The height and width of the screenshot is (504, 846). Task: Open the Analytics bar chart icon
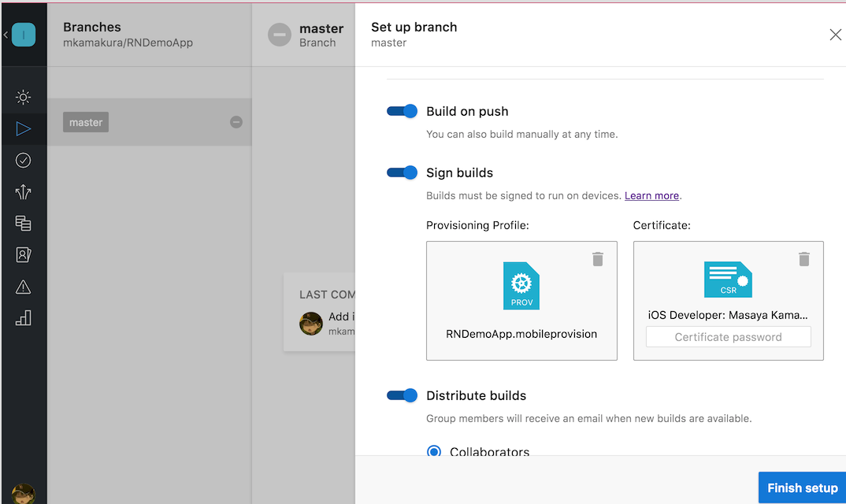tap(23, 318)
